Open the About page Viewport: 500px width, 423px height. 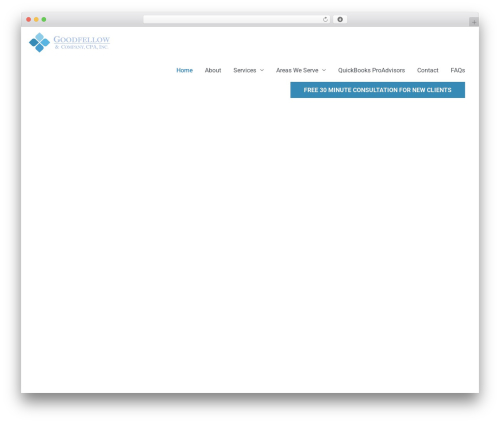click(x=213, y=70)
